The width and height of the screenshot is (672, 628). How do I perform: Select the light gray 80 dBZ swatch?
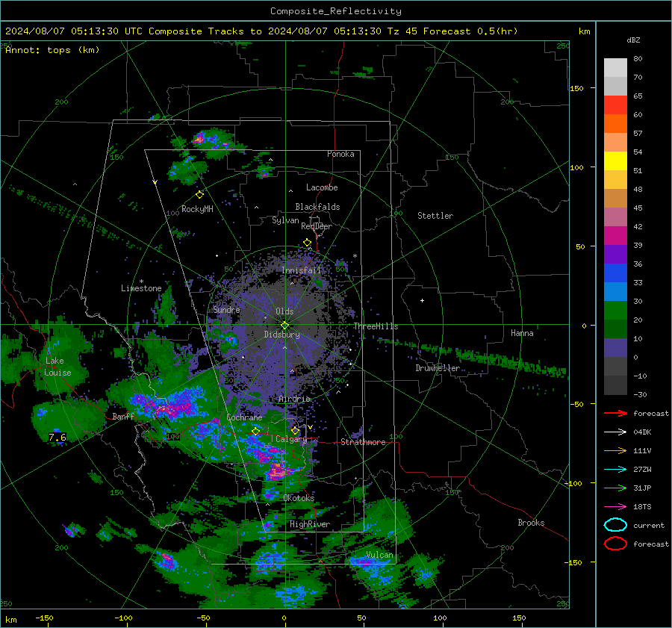click(615, 68)
